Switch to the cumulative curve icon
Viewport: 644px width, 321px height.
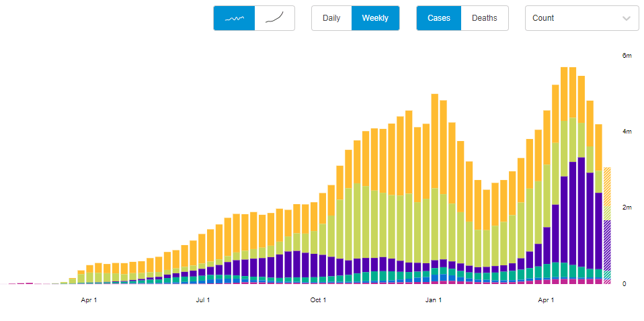point(275,18)
